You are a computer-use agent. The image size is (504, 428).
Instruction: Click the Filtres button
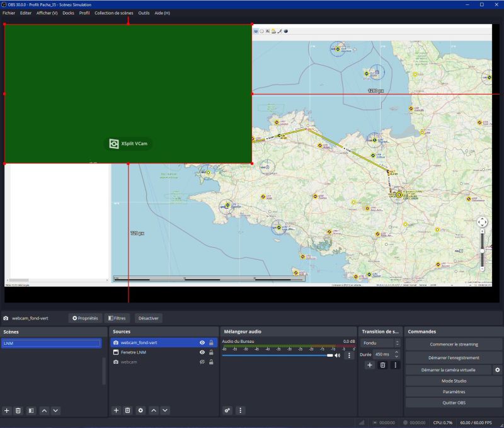click(117, 318)
